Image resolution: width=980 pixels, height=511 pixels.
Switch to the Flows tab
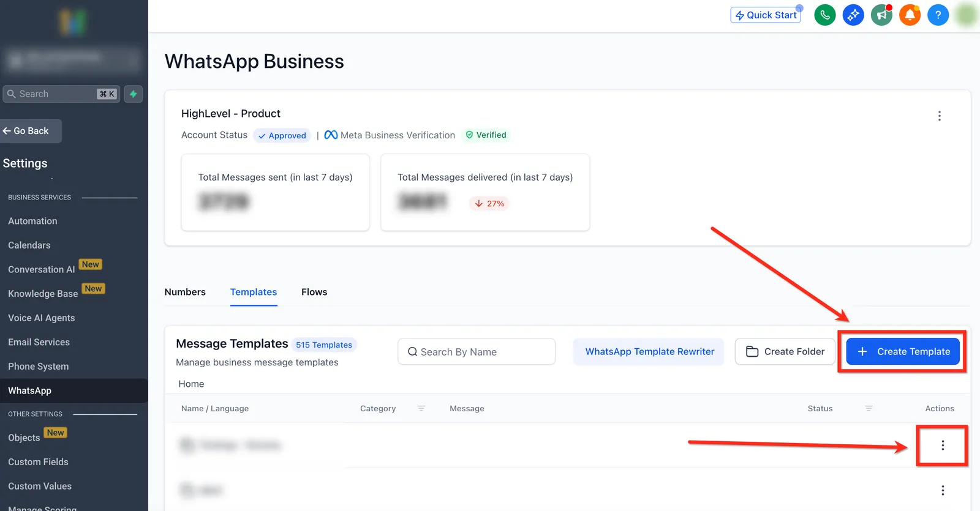tap(314, 292)
